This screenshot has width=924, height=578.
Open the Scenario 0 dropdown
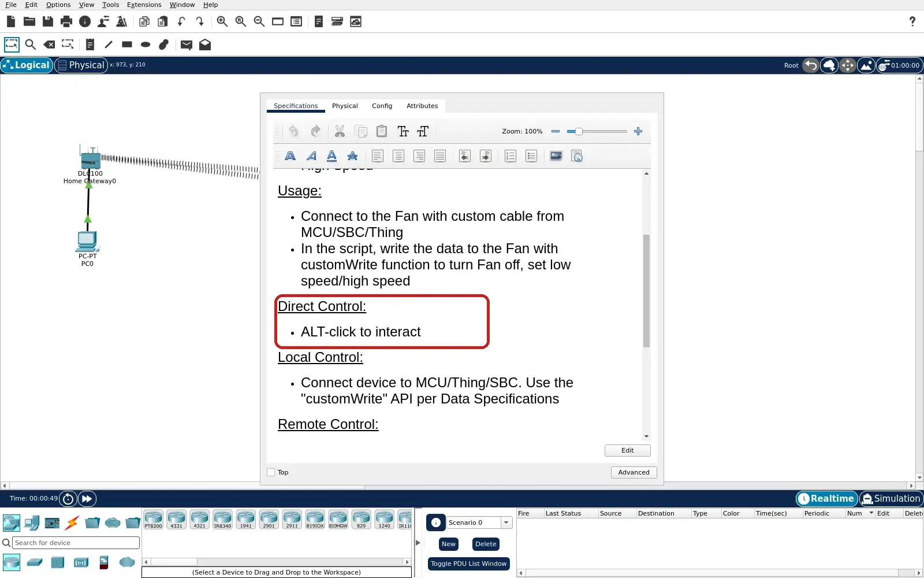[x=506, y=523]
